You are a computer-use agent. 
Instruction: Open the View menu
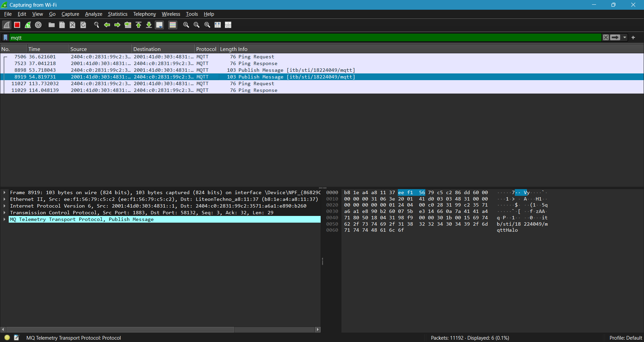click(x=38, y=14)
